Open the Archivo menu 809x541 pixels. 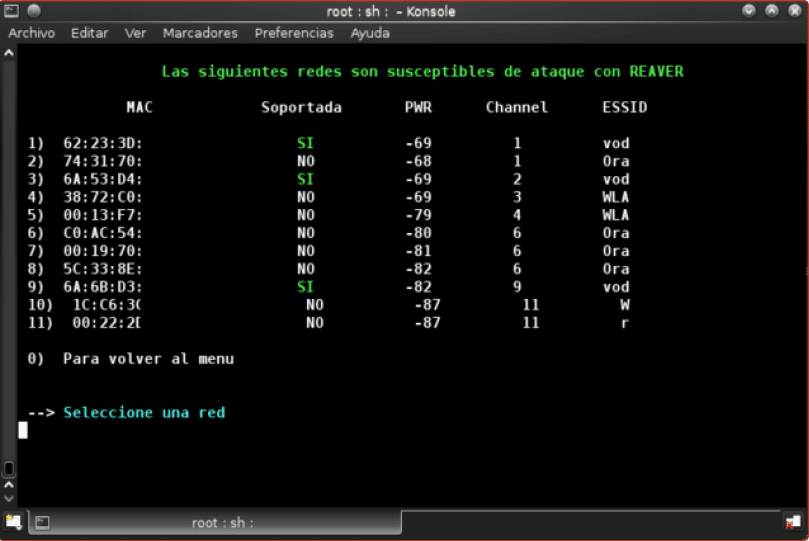coord(31,33)
